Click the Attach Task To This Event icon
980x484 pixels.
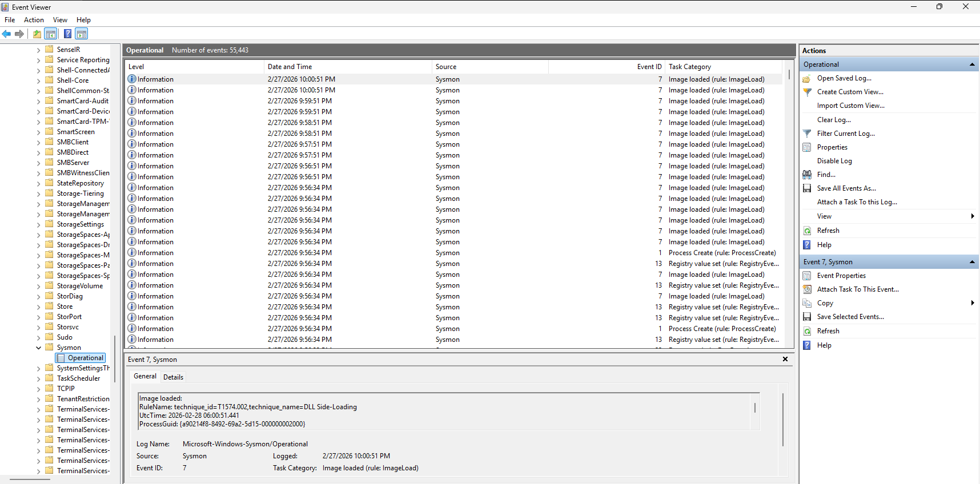(x=807, y=289)
